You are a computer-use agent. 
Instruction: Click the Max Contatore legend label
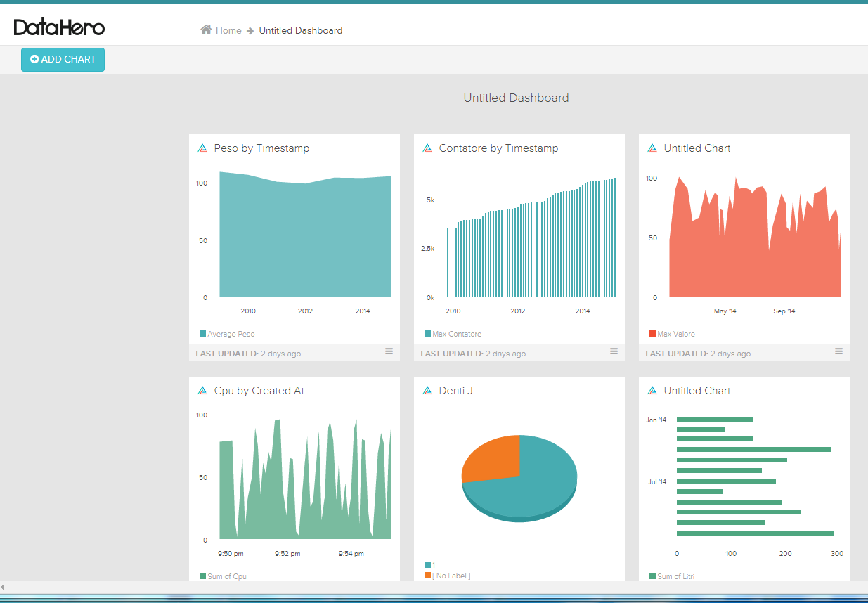(x=453, y=333)
